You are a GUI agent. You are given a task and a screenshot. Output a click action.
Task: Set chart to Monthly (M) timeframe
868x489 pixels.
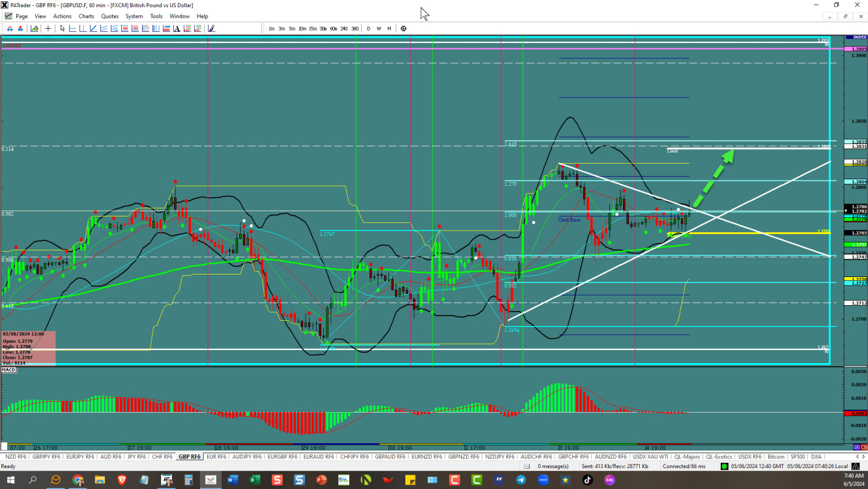(389, 29)
